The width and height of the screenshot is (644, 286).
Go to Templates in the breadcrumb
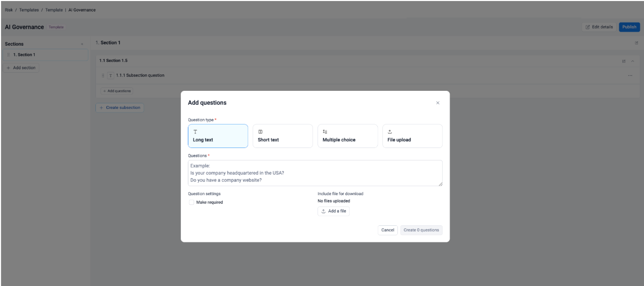tap(29, 10)
